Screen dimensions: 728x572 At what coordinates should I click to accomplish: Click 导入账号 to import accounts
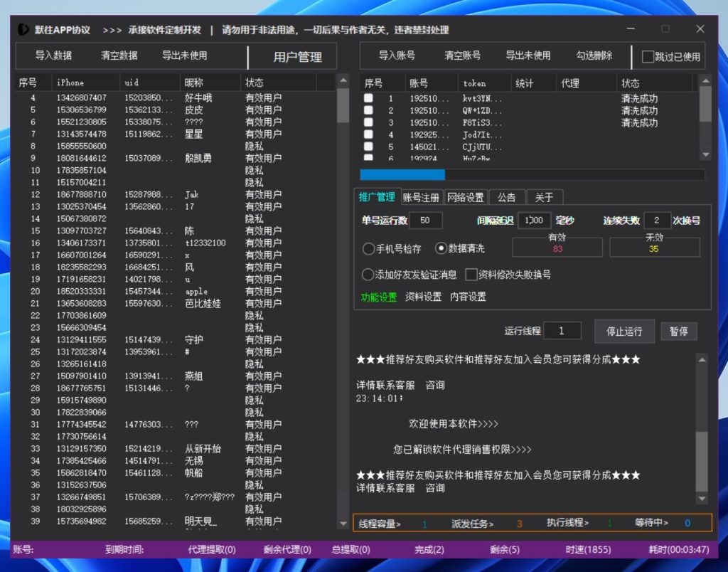tap(397, 55)
